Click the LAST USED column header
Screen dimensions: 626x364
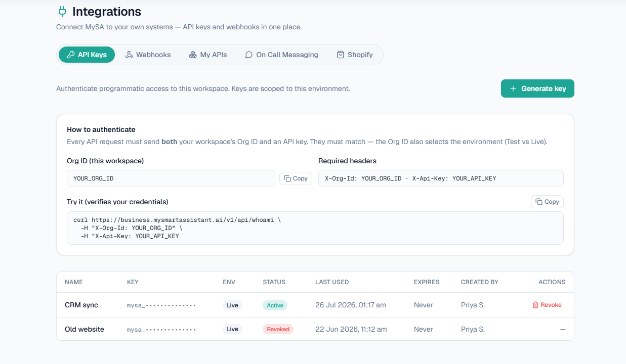point(332,282)
